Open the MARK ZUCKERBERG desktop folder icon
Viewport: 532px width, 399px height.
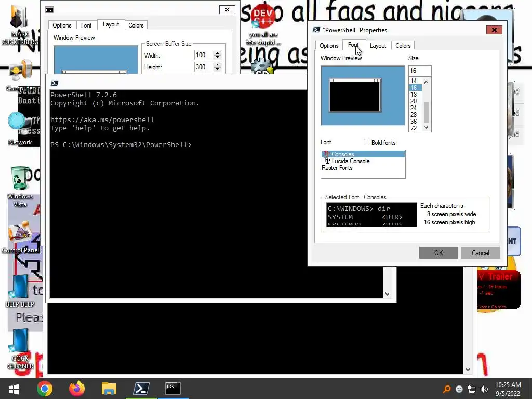pyautogui.click(x=20, y=25)
